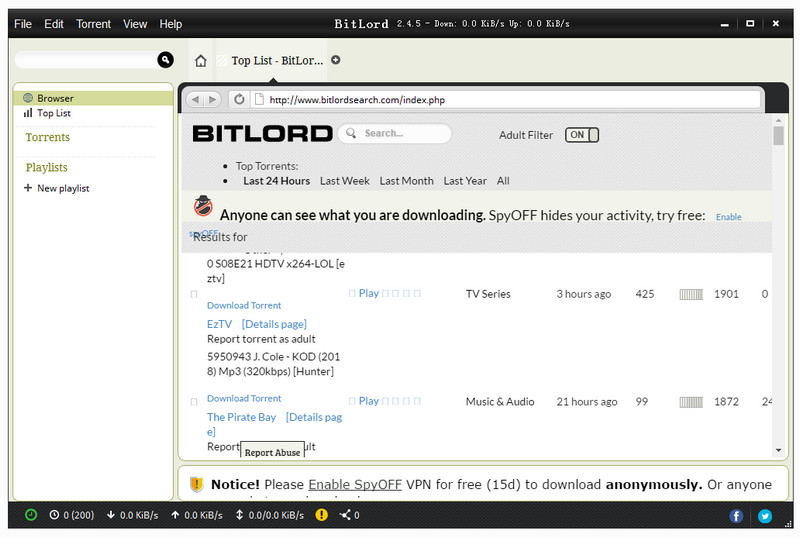Go forward in browser

tap(212, 99)
